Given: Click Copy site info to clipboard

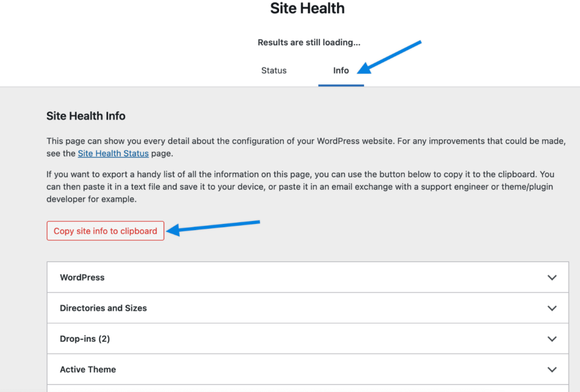Looking at the screenshot, I should coord(105,231).
